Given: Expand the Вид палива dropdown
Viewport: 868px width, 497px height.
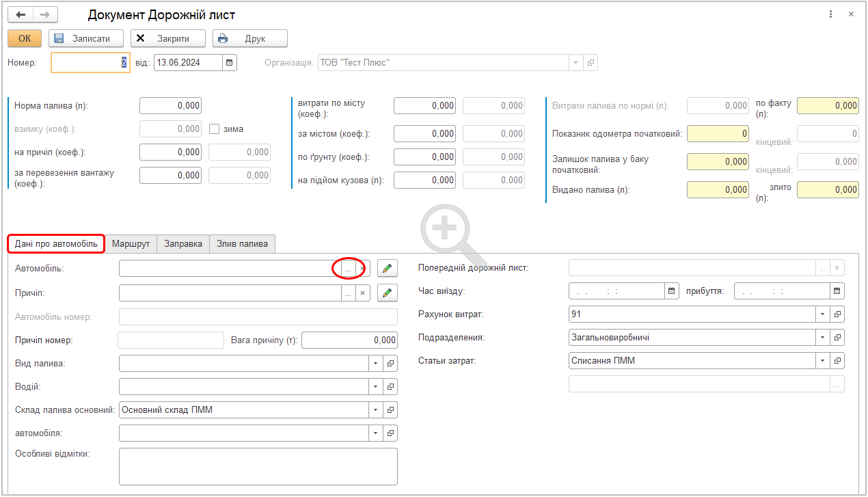Looking at the screenshot, I should (376, 363).
